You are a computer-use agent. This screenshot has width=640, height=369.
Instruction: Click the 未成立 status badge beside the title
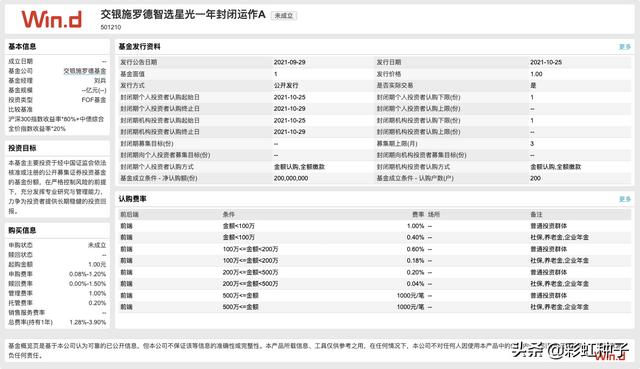[284, 16]
